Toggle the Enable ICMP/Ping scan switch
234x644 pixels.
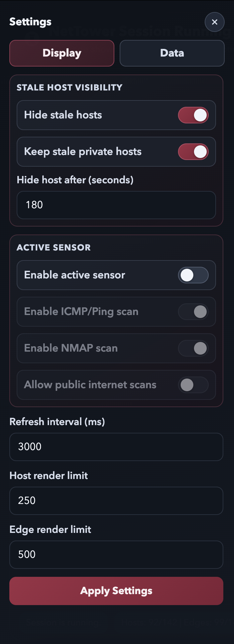click(193, 312)
